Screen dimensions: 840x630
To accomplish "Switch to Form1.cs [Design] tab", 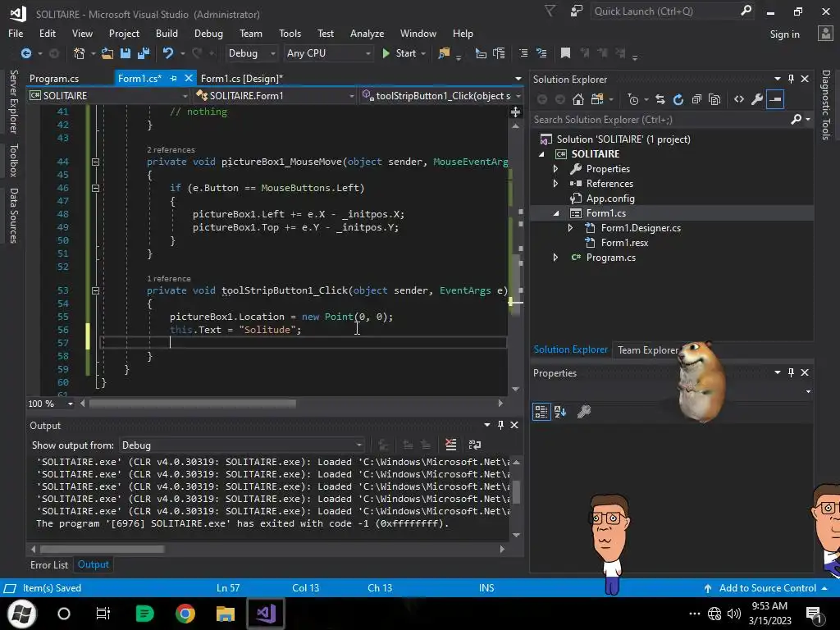I will (x=242, y=78).
